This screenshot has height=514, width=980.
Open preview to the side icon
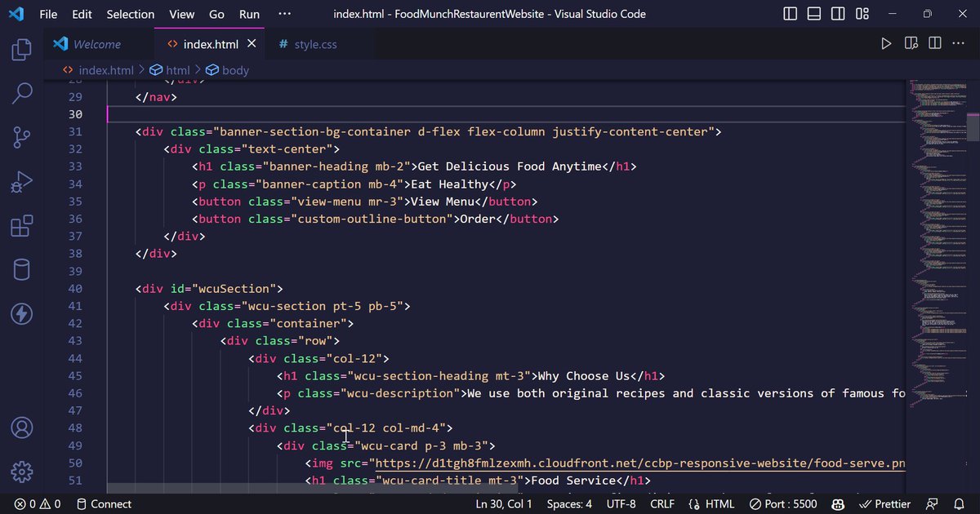tap(911, 44)
